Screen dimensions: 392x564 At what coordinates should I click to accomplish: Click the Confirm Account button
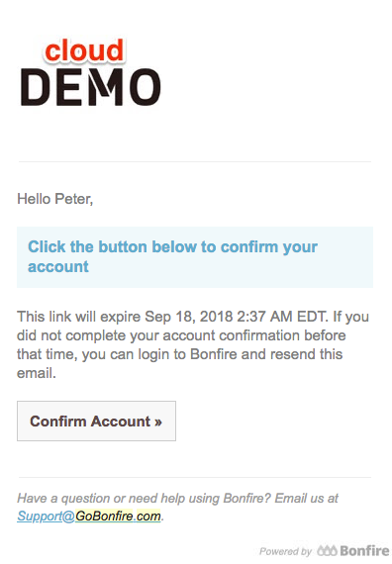(96, 421)
